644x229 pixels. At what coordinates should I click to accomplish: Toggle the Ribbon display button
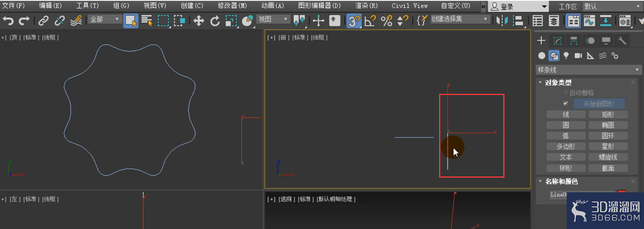(x=573, y=20)
